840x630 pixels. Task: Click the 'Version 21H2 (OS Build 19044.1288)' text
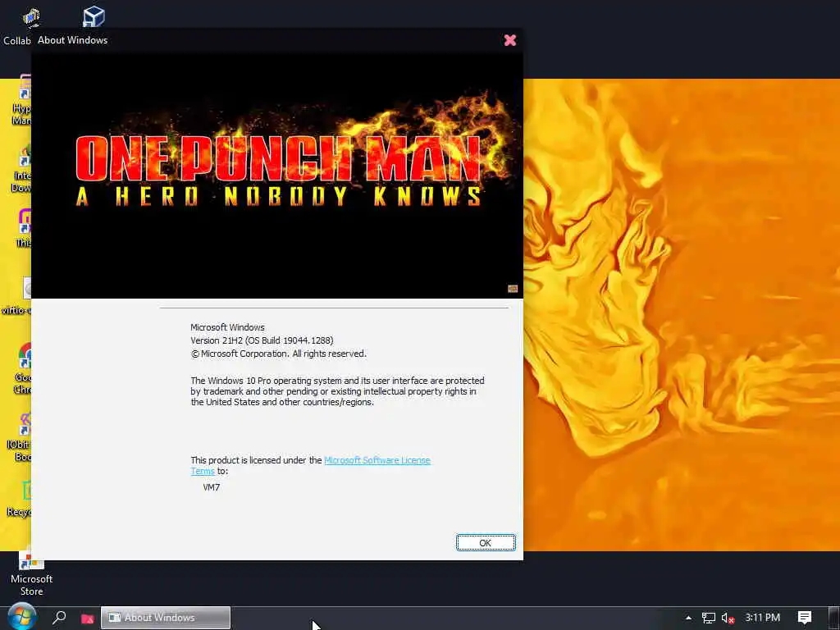(262, 340)
